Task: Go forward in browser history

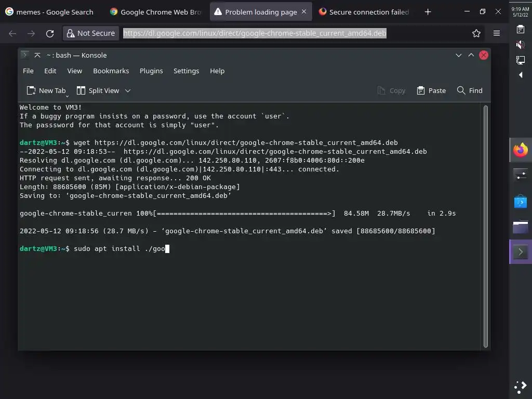Action: point(31,33)
